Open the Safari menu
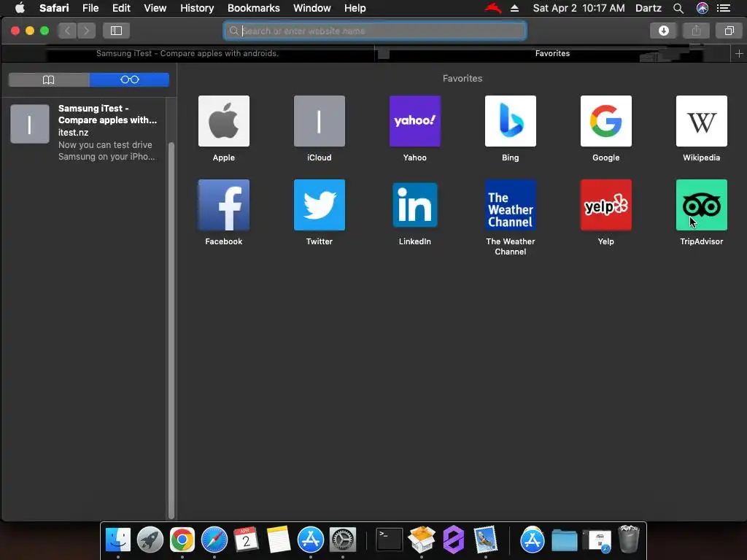747x560 pixels. (54, 8)
